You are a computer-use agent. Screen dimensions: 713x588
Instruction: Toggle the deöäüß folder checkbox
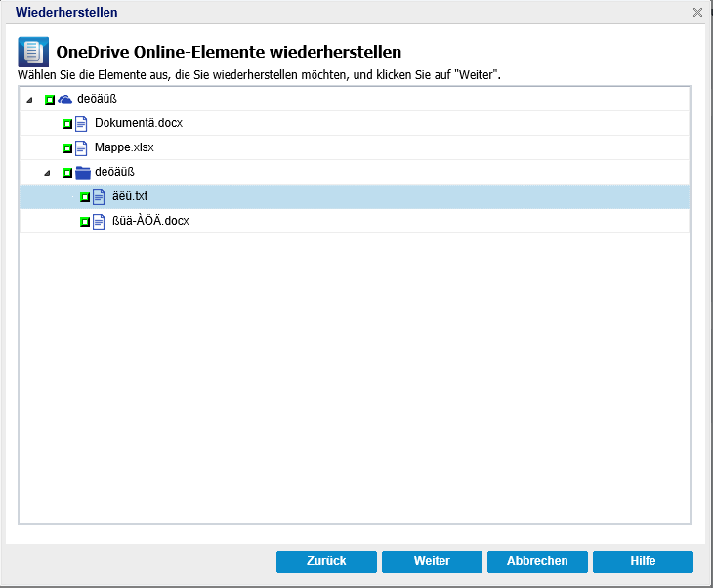[67, 173]
